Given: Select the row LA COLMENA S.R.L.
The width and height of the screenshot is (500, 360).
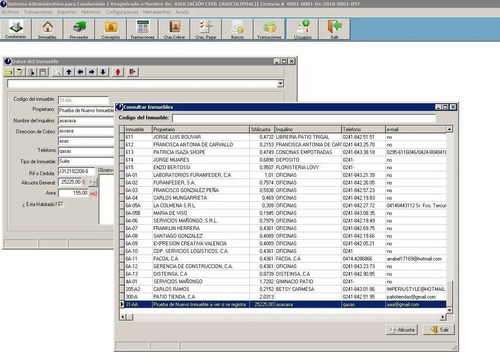Looking at the screenshot, I should 283,206.
